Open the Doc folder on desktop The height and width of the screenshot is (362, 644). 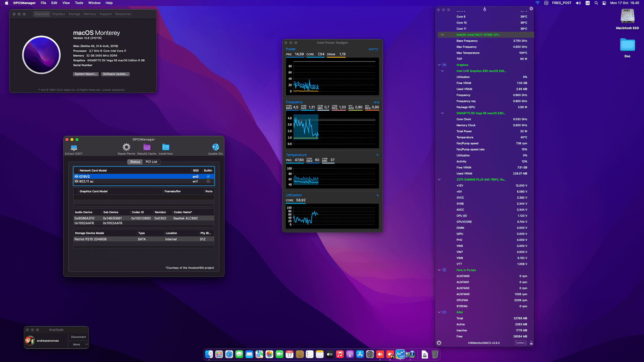point(627,45)
